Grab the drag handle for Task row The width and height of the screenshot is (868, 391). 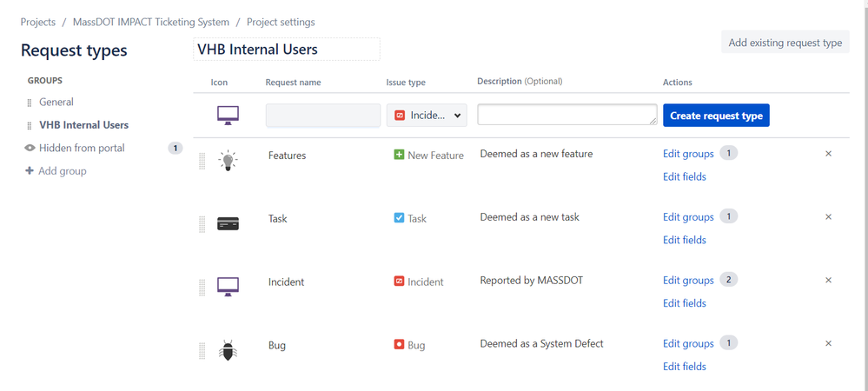[202, 223]
